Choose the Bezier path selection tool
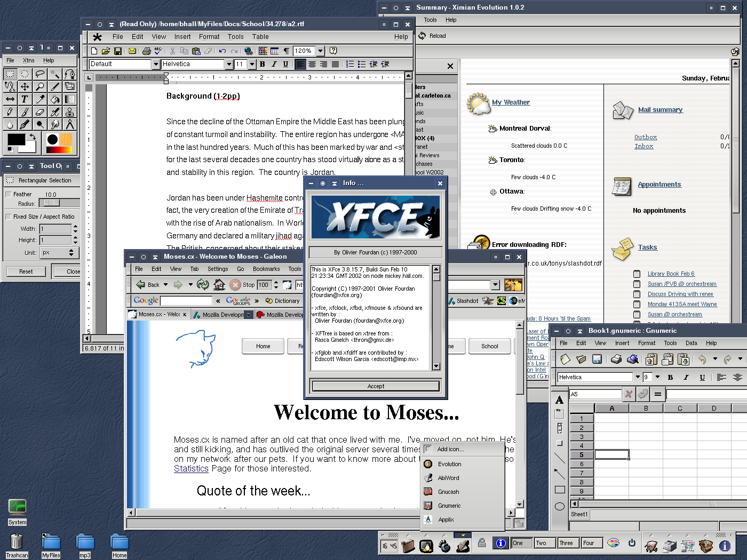Image resolution: width=747 pixels, height=560 pixels. [x=69, y=74]
